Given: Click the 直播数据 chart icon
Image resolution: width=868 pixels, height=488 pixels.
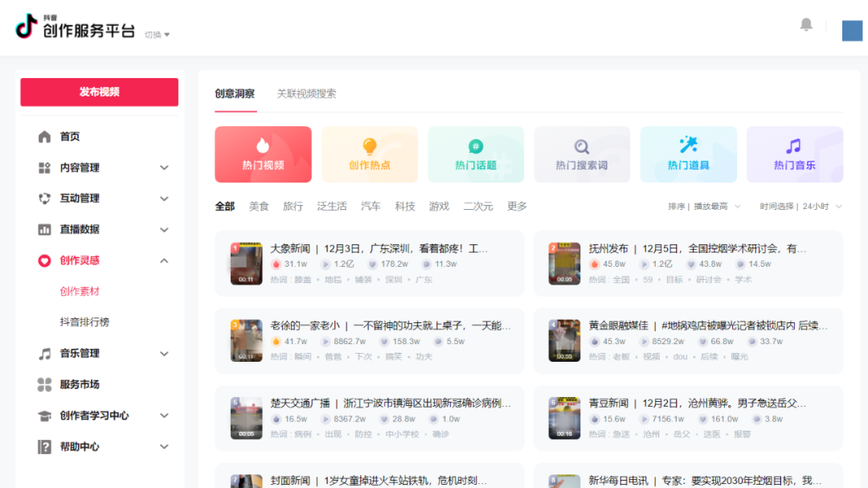Looking at the screenshot, I should (44, 229).
